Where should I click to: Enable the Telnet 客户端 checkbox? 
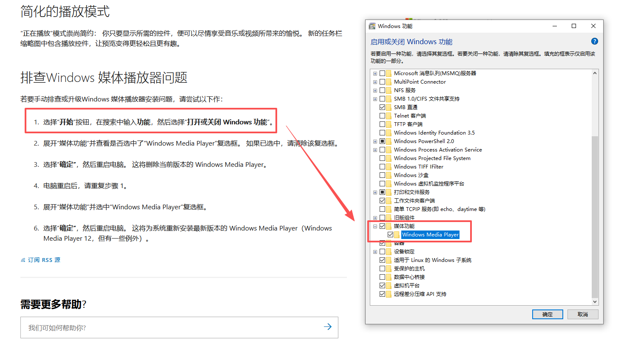point(382,116)
